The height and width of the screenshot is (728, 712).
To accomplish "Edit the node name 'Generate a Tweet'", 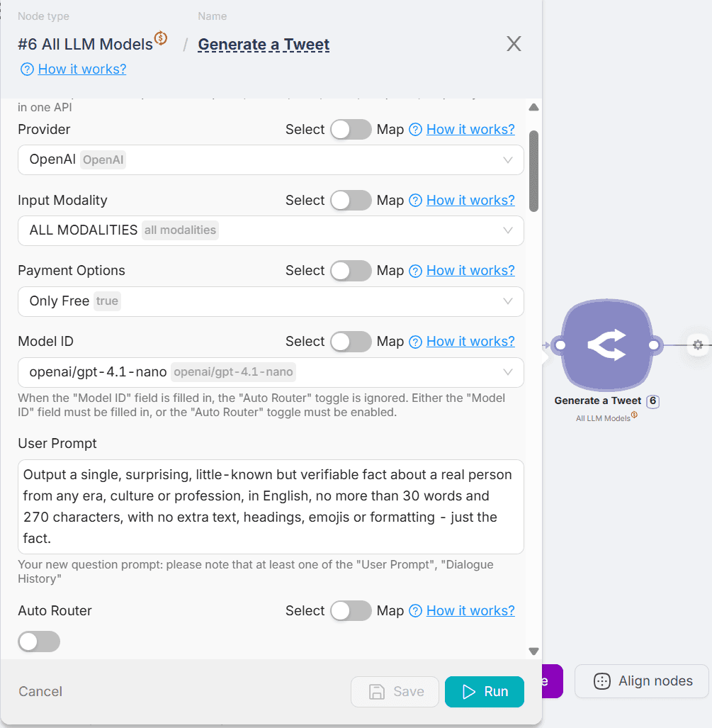I will click(264, 44).
